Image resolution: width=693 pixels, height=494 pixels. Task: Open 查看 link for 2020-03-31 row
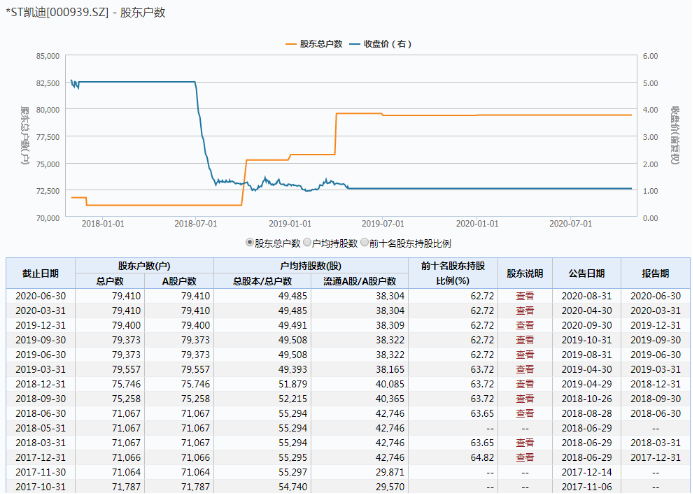[x=525, y=311]
